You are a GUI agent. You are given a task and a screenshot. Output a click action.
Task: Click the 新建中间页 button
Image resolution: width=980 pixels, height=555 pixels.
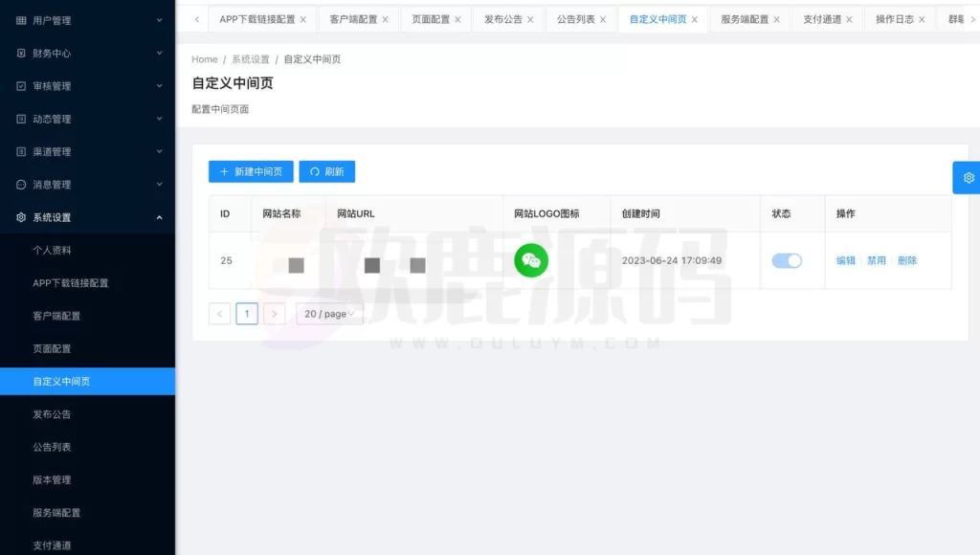point(250,171)
